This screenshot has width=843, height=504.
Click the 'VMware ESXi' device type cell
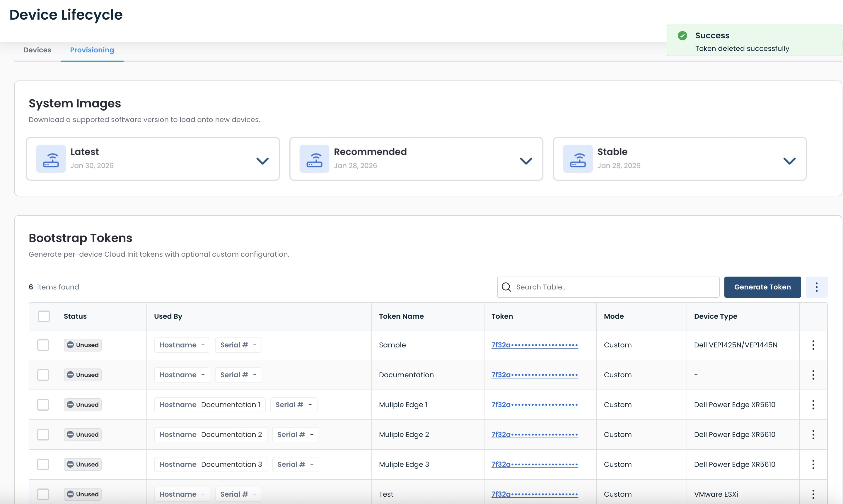point(716,494)
